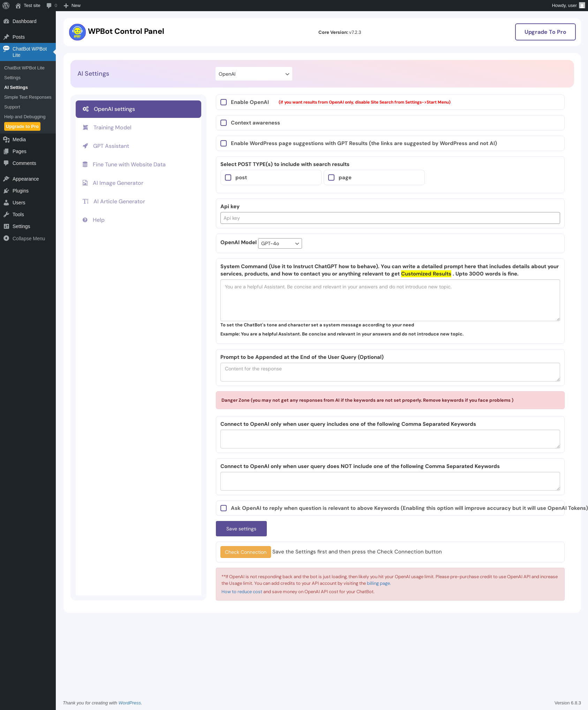Click the Training Model icon
This screenshot has width=588, height=710.
(x=85, y=128)
